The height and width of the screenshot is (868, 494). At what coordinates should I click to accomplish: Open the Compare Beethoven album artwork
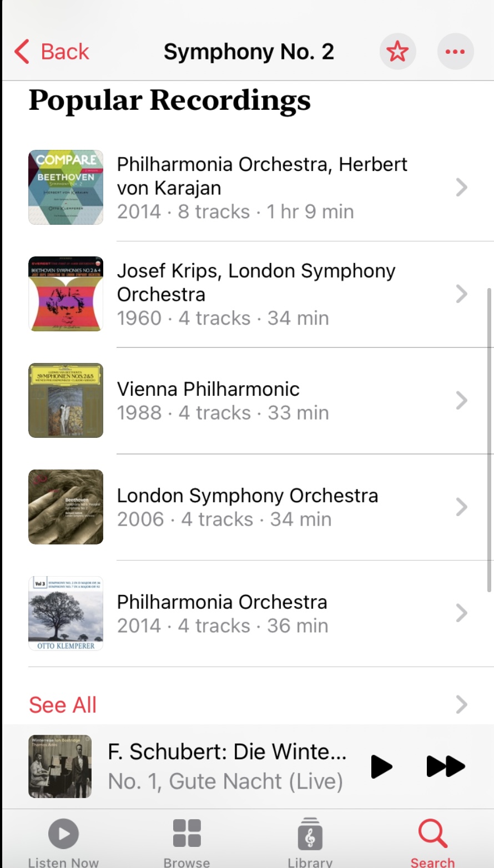65,187
